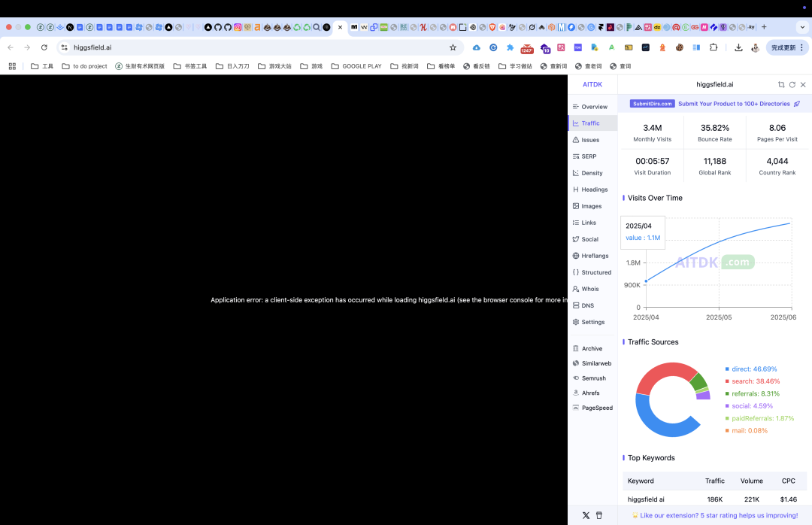Open the Chrome Downloads icon
This screenshot has height=525, width=812.
click(738, 47)
